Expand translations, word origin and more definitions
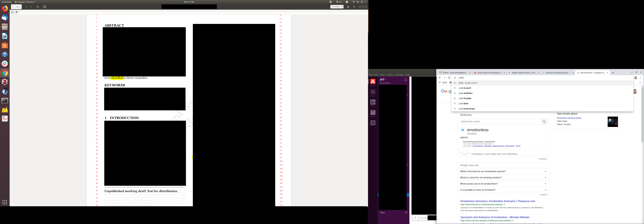The image size is (644, 224). [494, 154]
